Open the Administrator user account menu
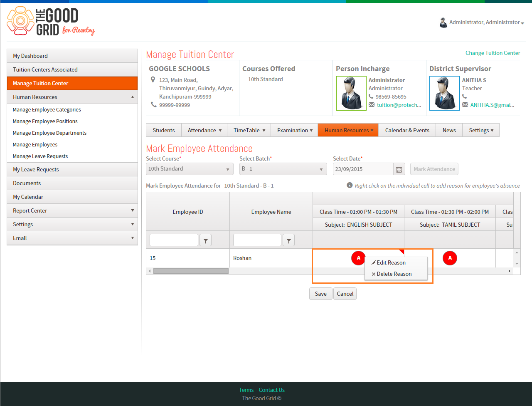The height and width of the screenshot is (406, 532). coord(482,22)
